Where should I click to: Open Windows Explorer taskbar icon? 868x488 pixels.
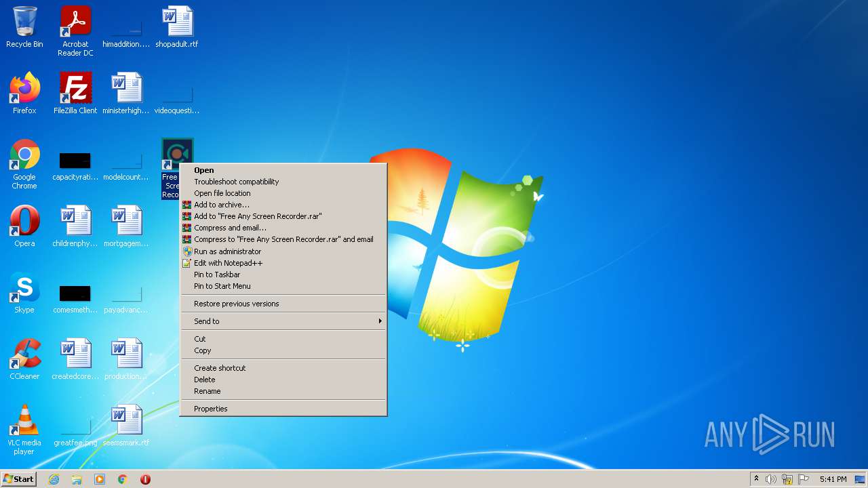pos(77,479)
